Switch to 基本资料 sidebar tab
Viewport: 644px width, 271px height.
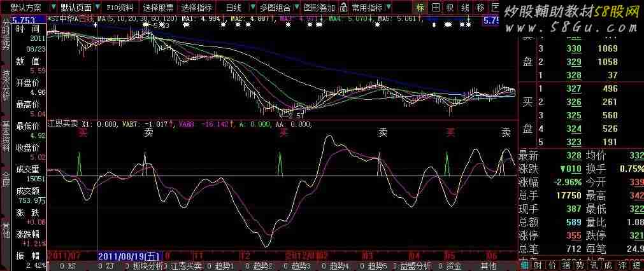click(6, 137)
